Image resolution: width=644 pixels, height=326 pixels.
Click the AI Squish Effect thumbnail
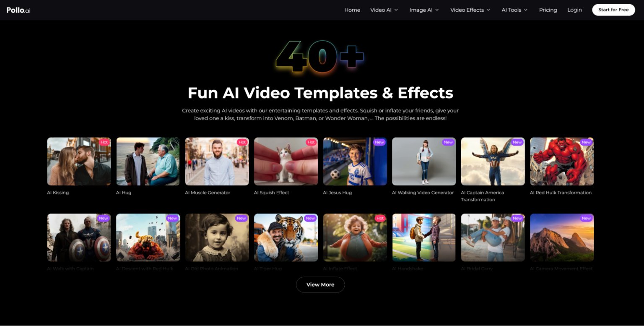(x=286, y=161)
